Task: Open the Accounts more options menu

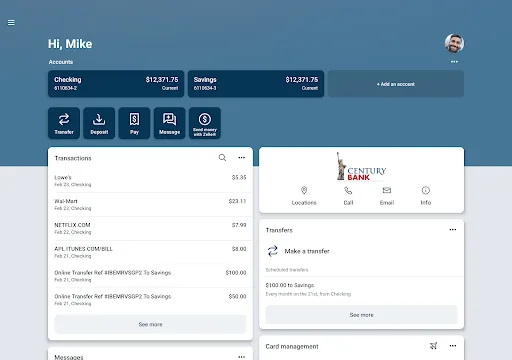Action: click(454, 62)
